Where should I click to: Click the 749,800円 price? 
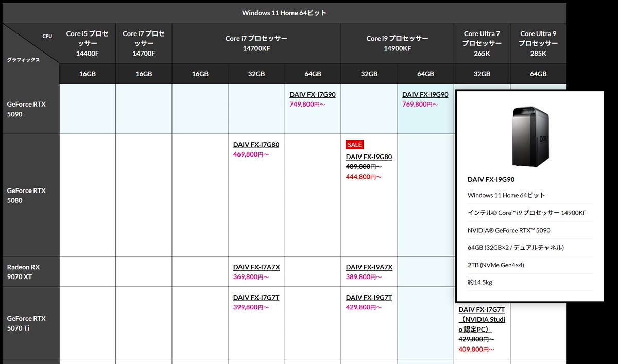coord(307,105)
